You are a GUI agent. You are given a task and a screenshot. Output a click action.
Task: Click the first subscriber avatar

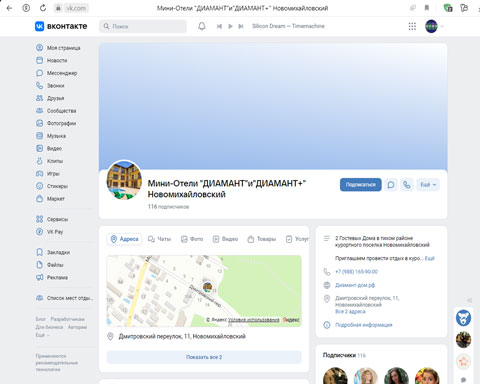[x=335, y=376]
